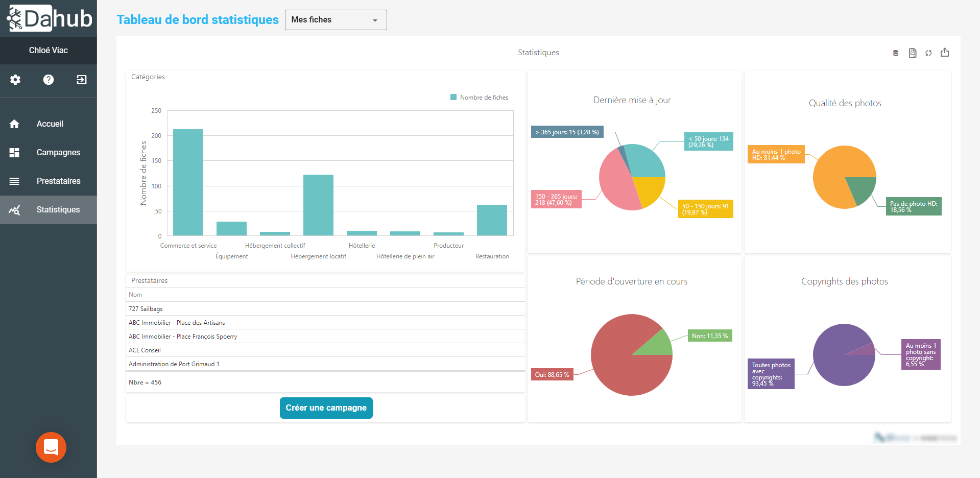Image resolution: width=980 pixels, height=478 pixels.
Task: Open the 'Mes fiches' dropdown
Action: tap(335, 20)
